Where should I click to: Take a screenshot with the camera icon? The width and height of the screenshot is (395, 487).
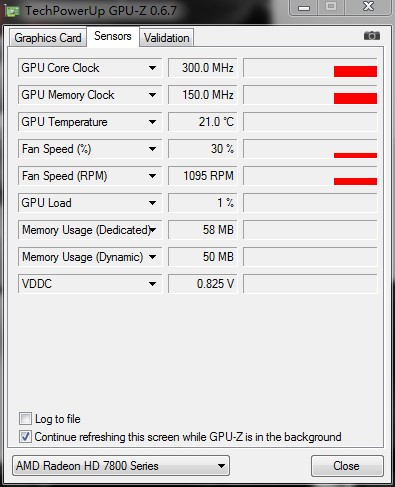click(372, 35)
